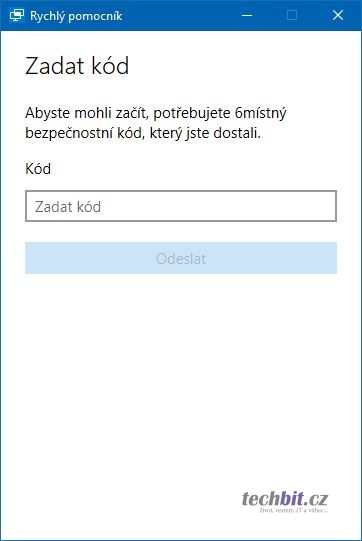Click the word dostali in the instructions
The width and height of the screenshot is (362, 541).
(x=237, y=133)
